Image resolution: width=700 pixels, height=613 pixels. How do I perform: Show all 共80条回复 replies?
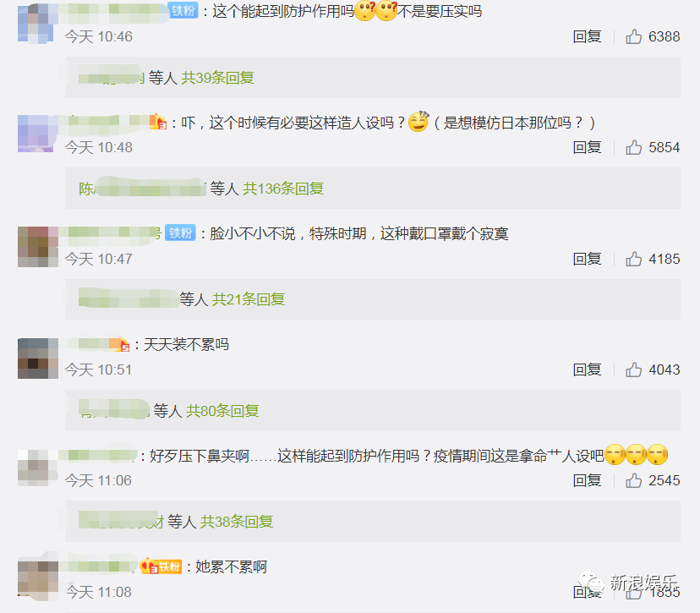coord(222,410)
